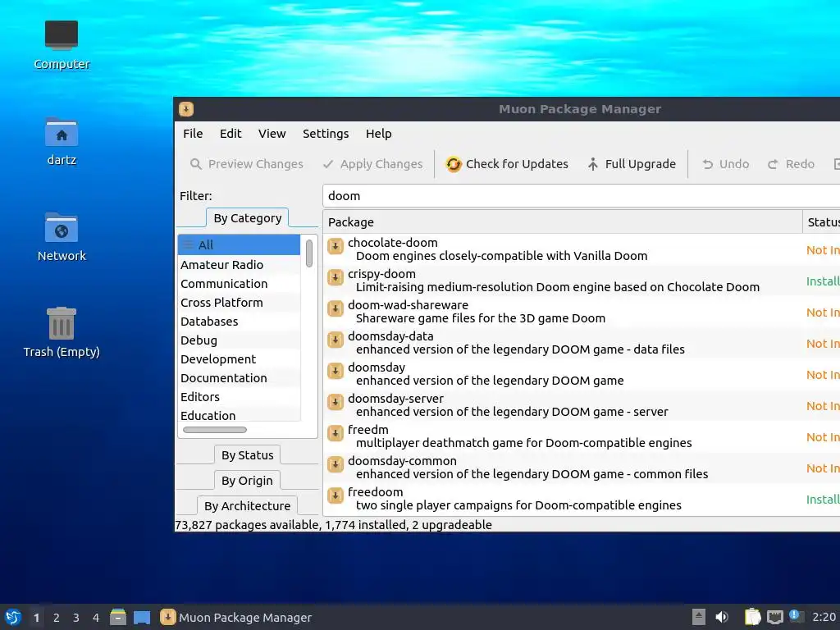This screenshot has width=840, height=630.
Task: Select the Debug category
Action: 239,340
